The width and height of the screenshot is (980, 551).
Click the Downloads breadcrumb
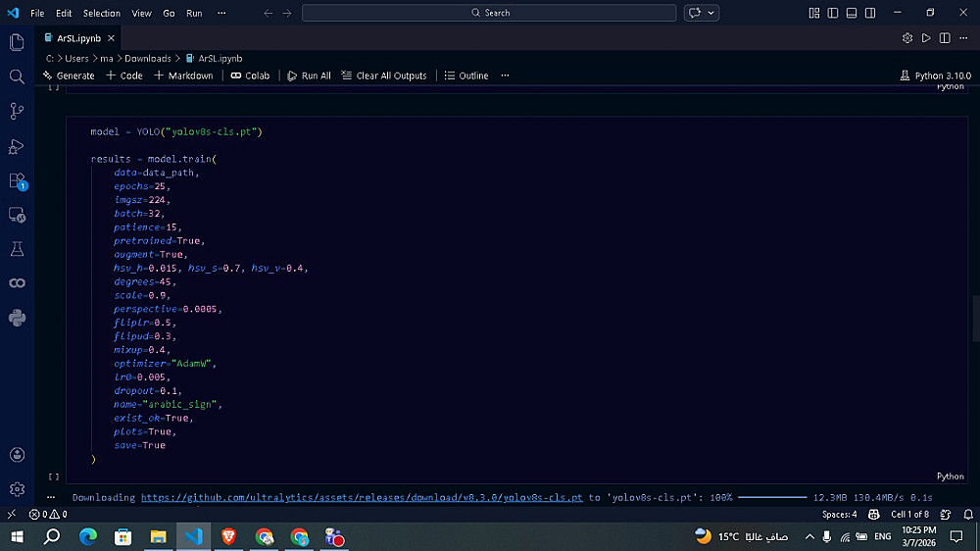click(148, 58)
